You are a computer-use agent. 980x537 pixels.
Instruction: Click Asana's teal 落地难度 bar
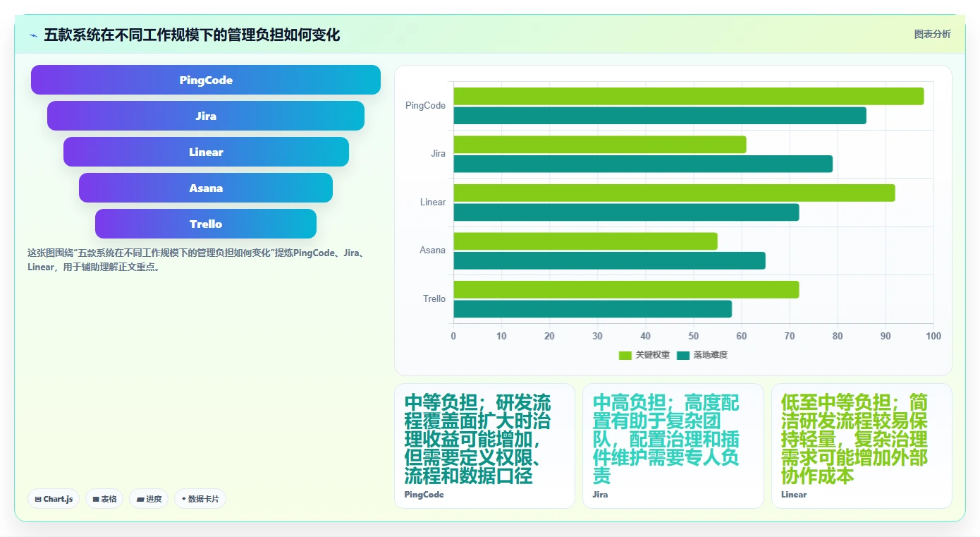609,260
